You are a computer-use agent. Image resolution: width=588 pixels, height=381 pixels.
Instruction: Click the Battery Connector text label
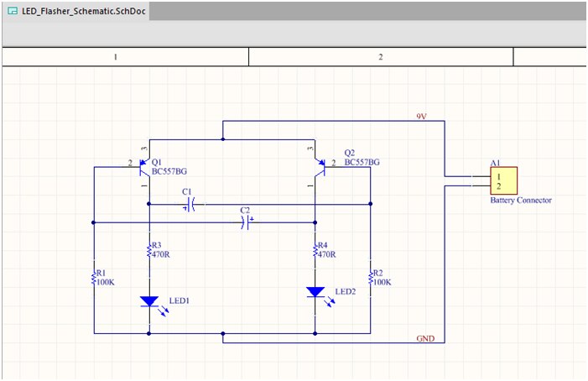(x=521, y=201)
